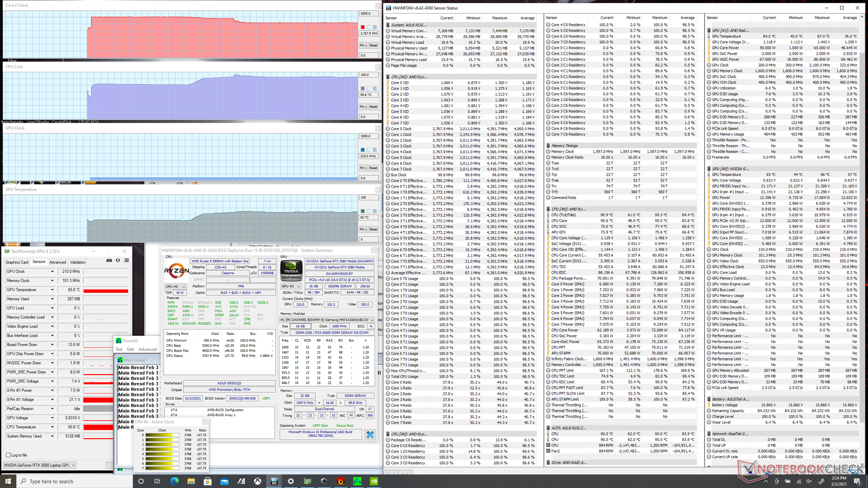Click Fit y on the Core 0 Clock graph
The image size is (868, 488).
point(363,45)
